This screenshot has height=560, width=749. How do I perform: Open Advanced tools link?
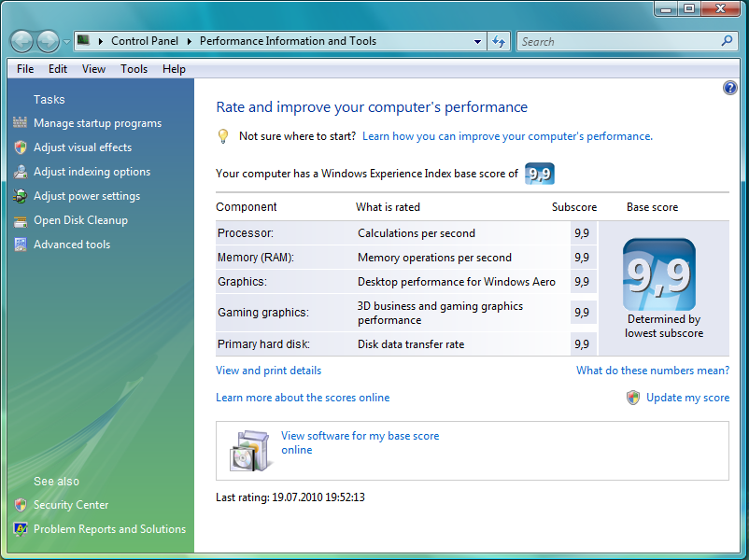point(72,245)
